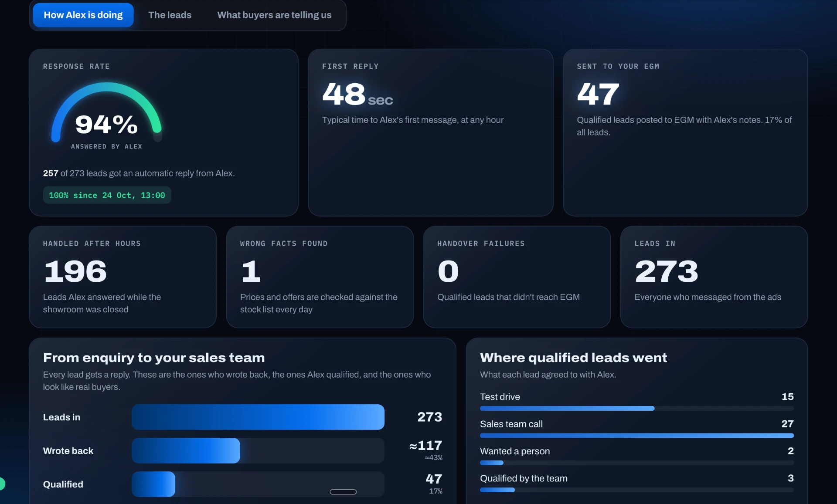Click the 'Qualified by the team' progress bar
The width and height of the screenshot is (837, 504).
pyautogui.click(x=637, y=490)
